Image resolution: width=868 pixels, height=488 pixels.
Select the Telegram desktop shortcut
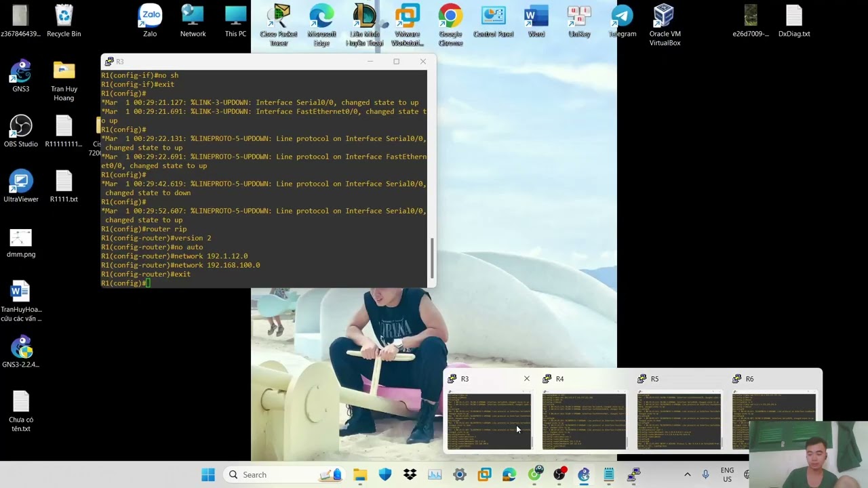point(622,21)
